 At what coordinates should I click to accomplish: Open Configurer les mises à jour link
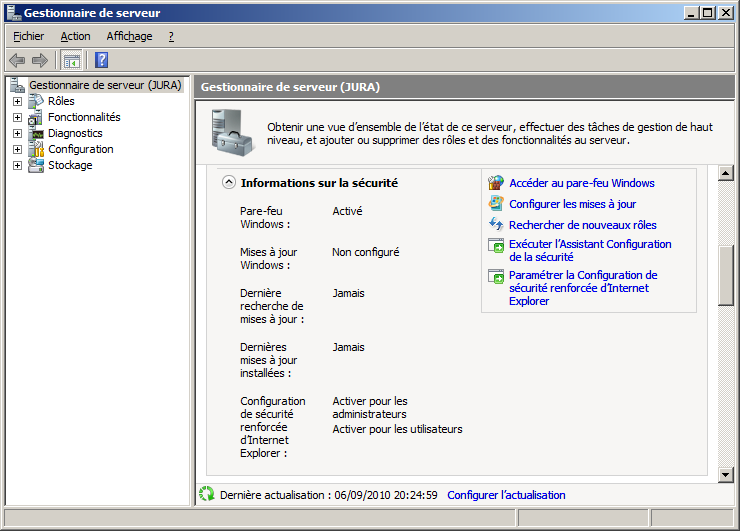point(572,204)
